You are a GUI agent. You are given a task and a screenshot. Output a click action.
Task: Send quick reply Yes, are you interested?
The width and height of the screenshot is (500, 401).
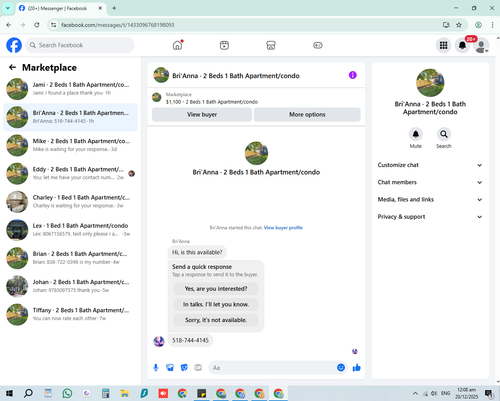pyautogui.click(x=216, y=289)
